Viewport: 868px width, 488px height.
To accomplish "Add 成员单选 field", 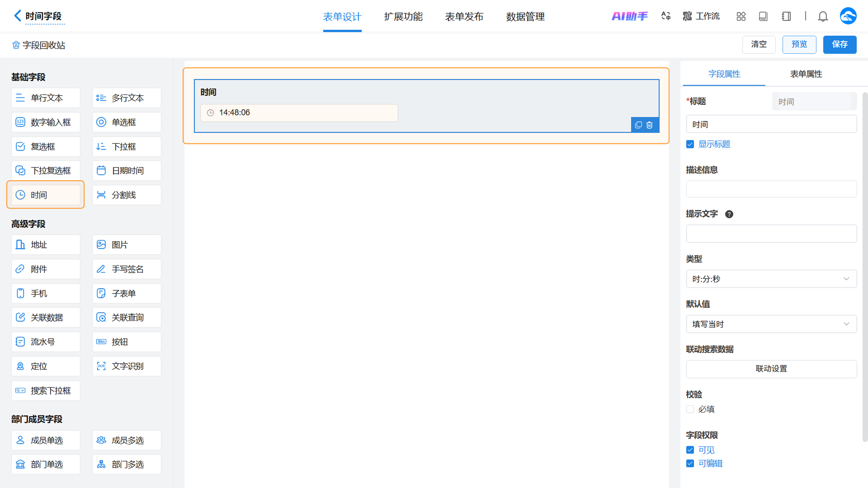I will coord(46,440).
